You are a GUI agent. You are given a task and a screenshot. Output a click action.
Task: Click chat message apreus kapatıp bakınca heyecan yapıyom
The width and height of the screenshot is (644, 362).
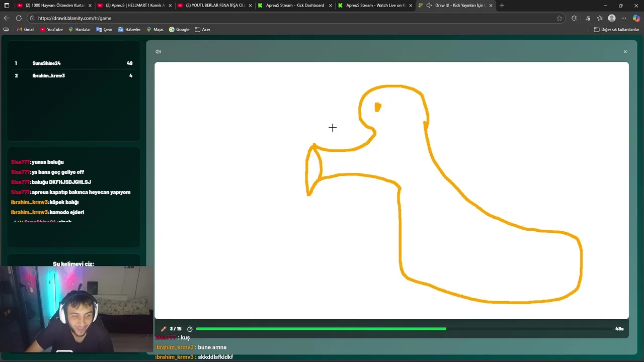click(x=80, y=192)
